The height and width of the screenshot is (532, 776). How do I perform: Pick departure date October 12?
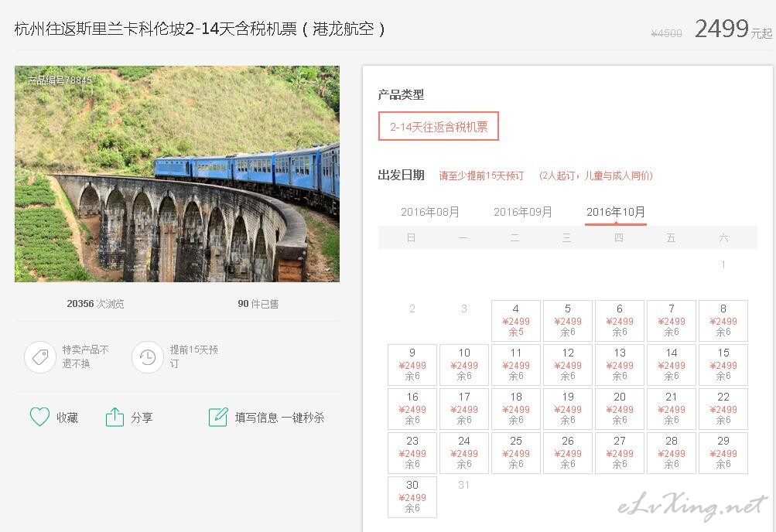tap(568, 364)
